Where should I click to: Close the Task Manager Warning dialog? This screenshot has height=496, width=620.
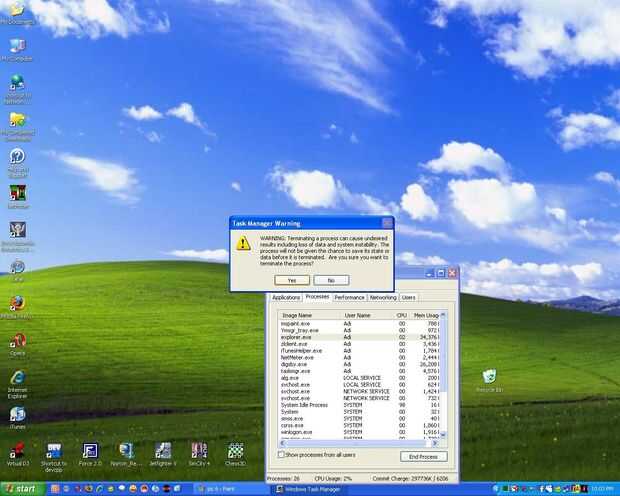click(x=388, y=223)
